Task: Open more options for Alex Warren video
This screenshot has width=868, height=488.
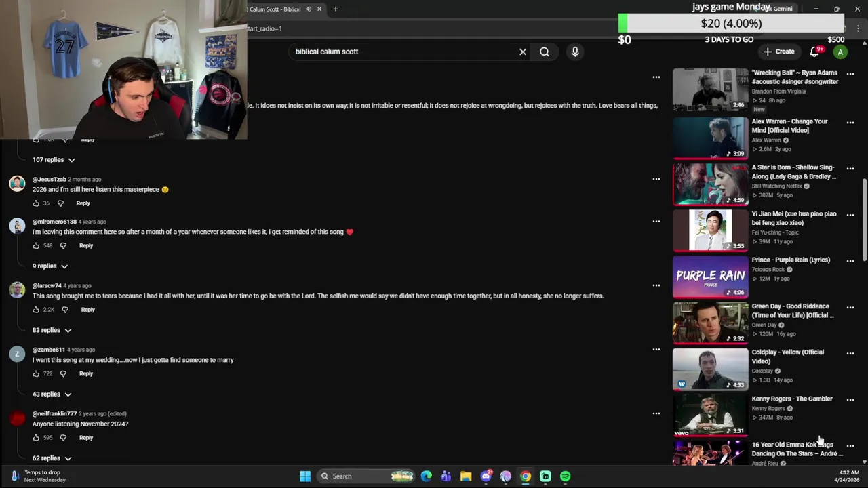Action: 850,123
